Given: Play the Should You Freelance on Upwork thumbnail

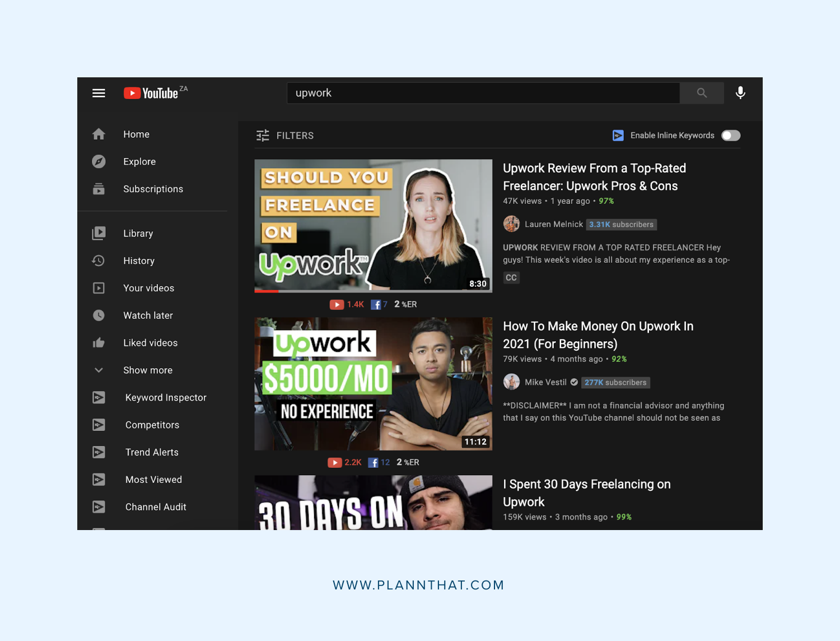Looking at the screenshot, I should click(374, 226).
